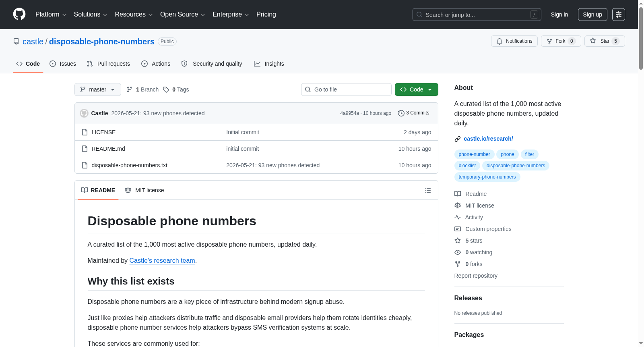This screenshot has width=644, height=347.
Task: Click Sign in
Action: coord(559,15)
